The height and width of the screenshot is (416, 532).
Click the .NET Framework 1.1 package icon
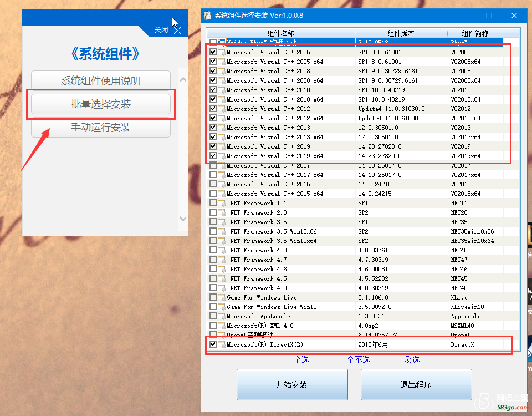(x=222, y=204)
